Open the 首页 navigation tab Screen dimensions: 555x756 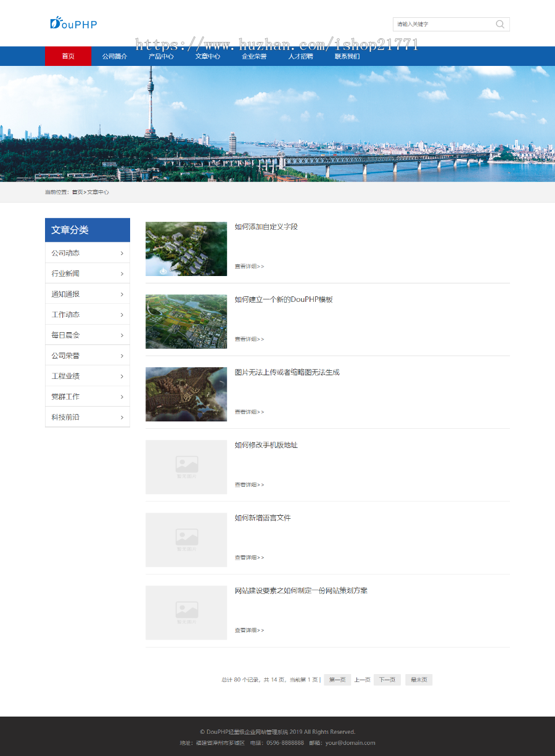68,55
